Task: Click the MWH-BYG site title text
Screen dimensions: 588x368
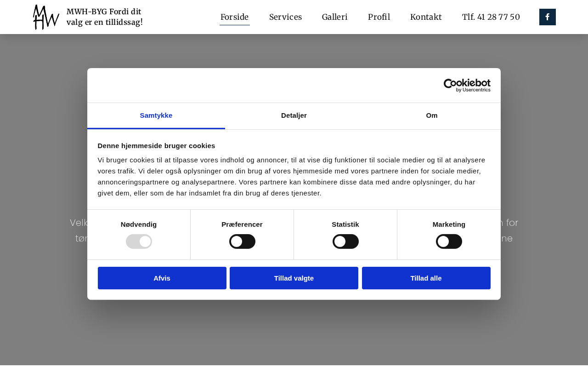Action: 104,17
